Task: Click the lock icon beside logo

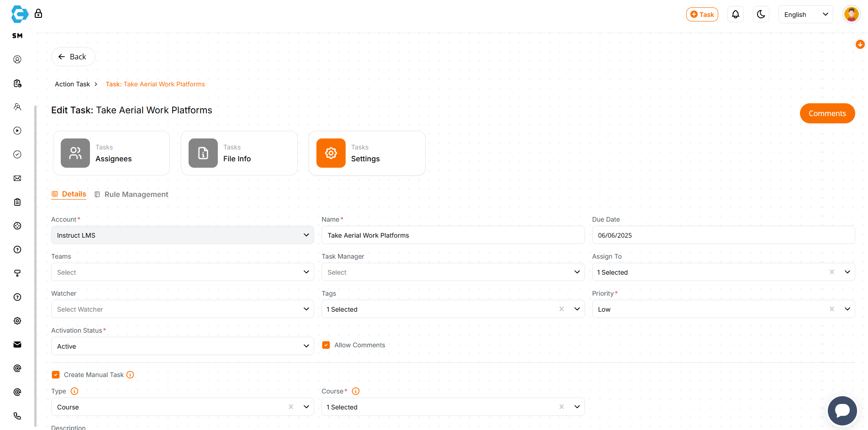Action: coord(38,14)
